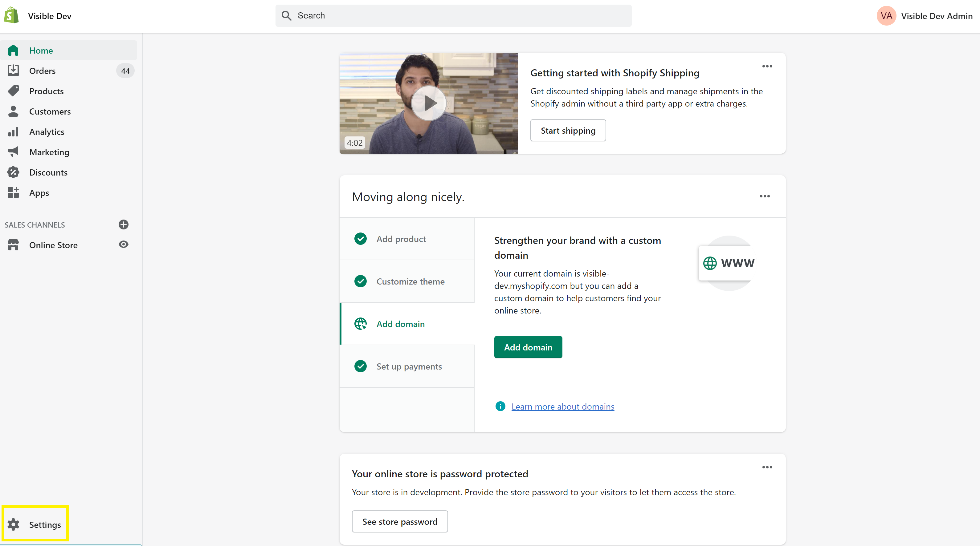Click the Discounts percent badge icon
The image size is (980, 546).
13,172
